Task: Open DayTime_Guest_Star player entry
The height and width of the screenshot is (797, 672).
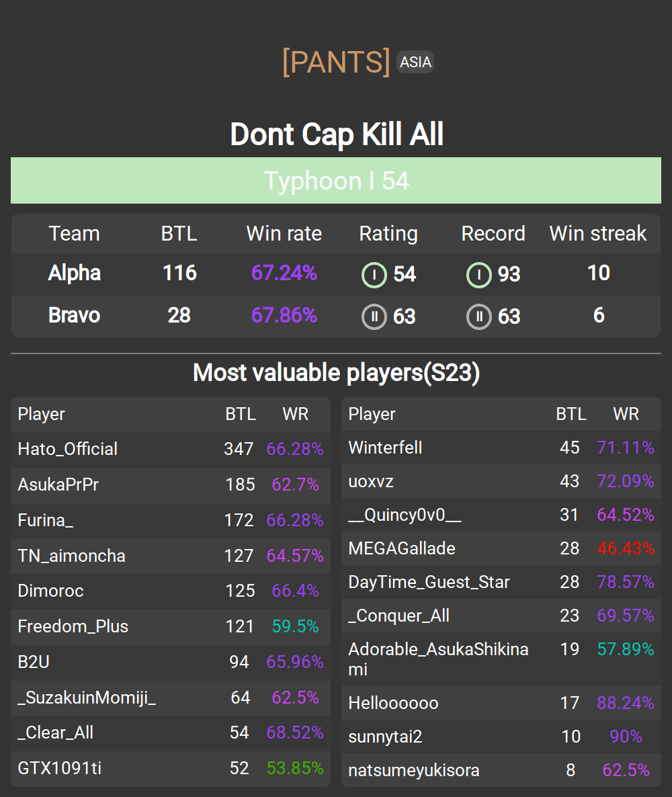Action: click(x=429, y=582)
